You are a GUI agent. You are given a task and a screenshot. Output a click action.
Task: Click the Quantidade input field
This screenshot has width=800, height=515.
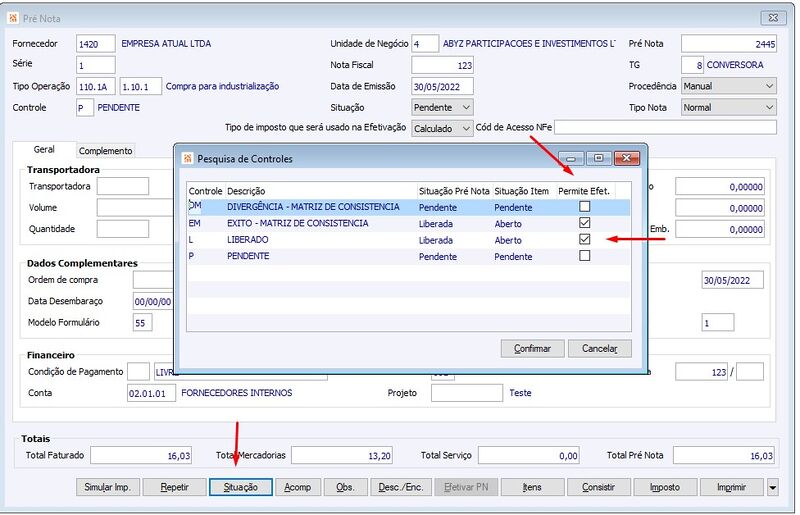tap(123, 229)
